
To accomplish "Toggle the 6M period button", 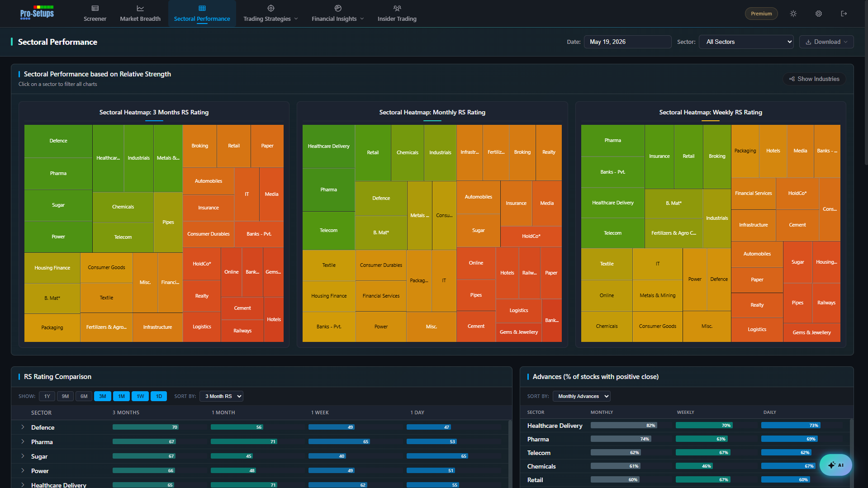I will [x=84, y=396].
